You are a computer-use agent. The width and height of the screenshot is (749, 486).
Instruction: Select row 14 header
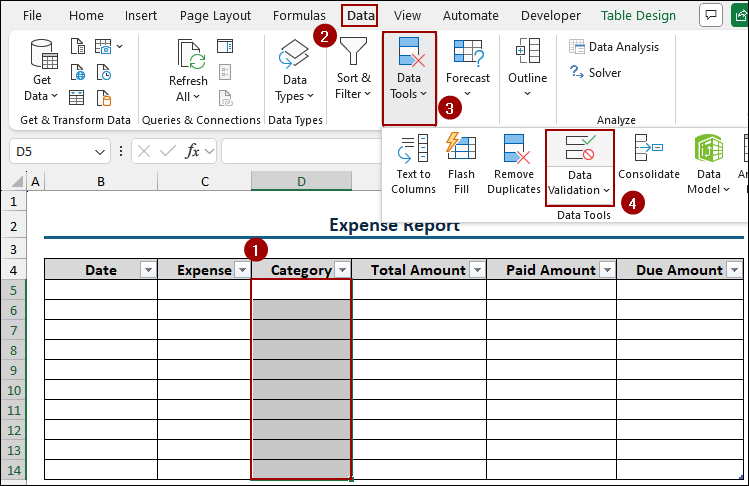click(x=13, y=470)
